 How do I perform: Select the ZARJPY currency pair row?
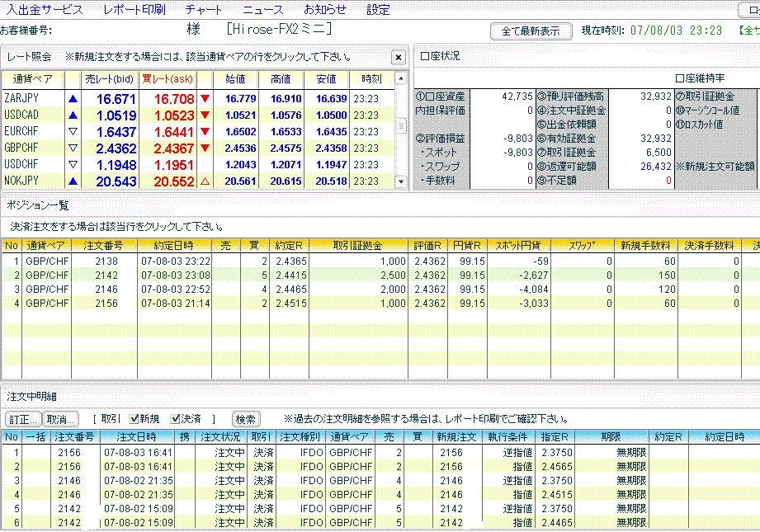[x=199, y=99]
